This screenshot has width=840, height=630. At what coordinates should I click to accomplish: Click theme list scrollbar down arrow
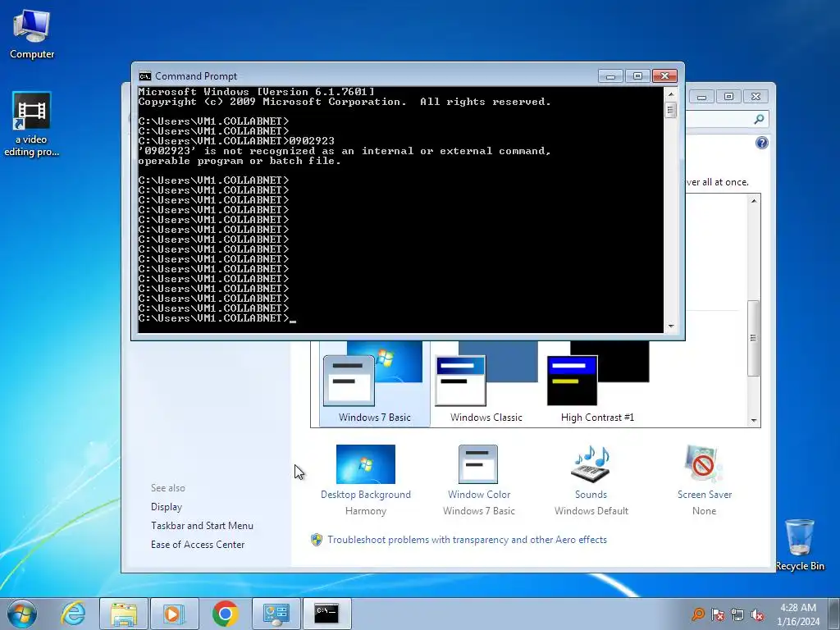point(754,421)
